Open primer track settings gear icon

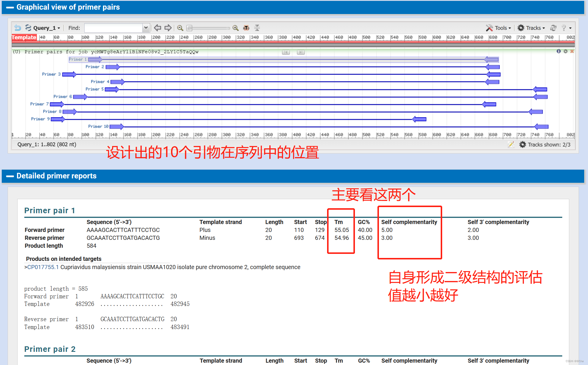[565, 51]
